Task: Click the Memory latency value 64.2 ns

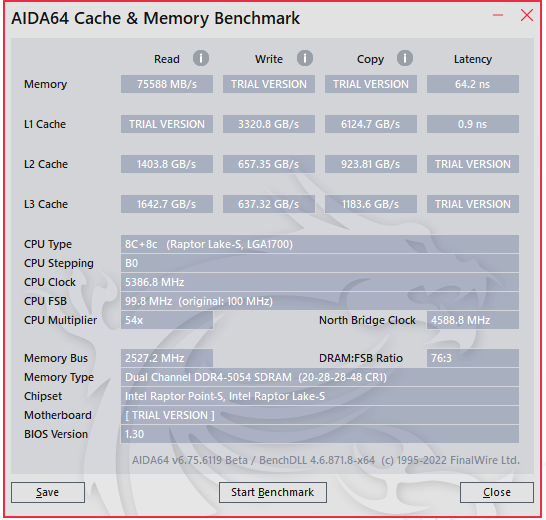Action: click(473, 84)
